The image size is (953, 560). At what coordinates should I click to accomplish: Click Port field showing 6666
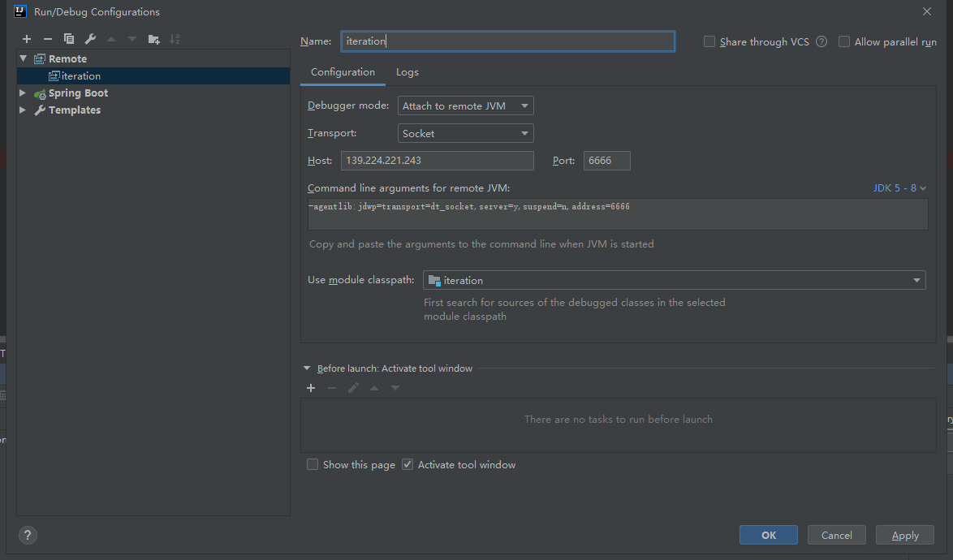(606, 161)
